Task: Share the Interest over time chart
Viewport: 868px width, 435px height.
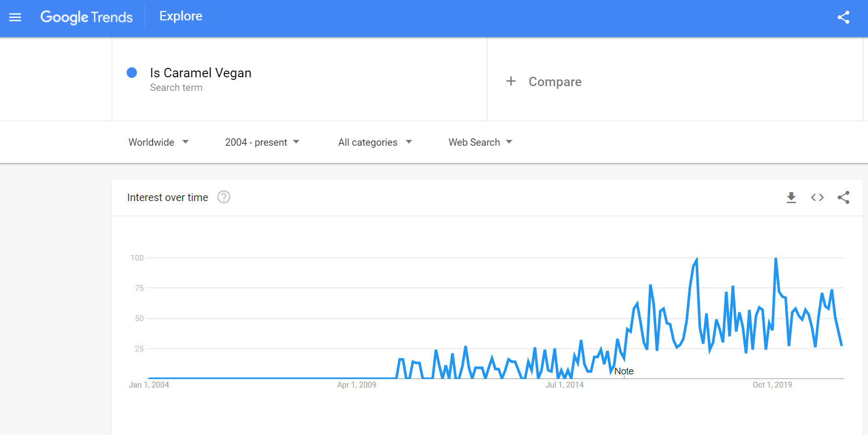Action: (x=843, y=197)
